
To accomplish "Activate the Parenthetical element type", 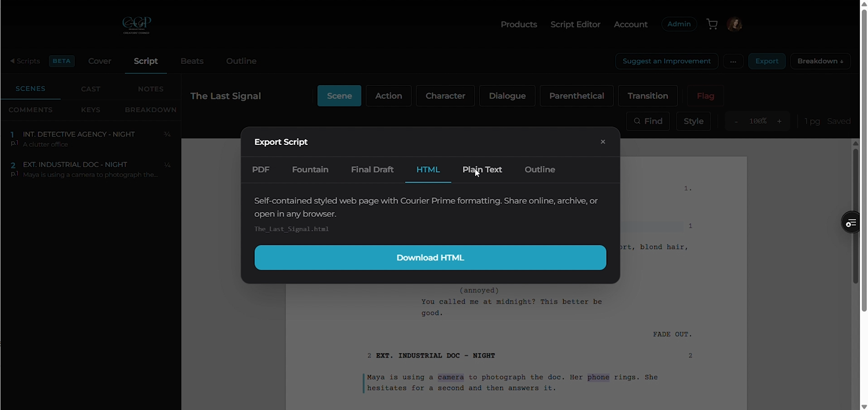I will 576,95.
